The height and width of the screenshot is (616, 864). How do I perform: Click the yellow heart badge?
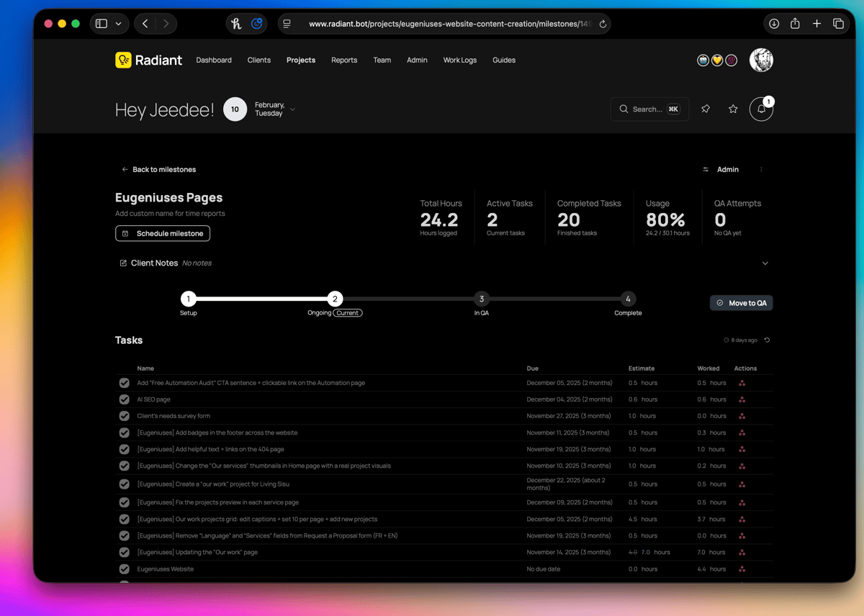pos(717,60)
